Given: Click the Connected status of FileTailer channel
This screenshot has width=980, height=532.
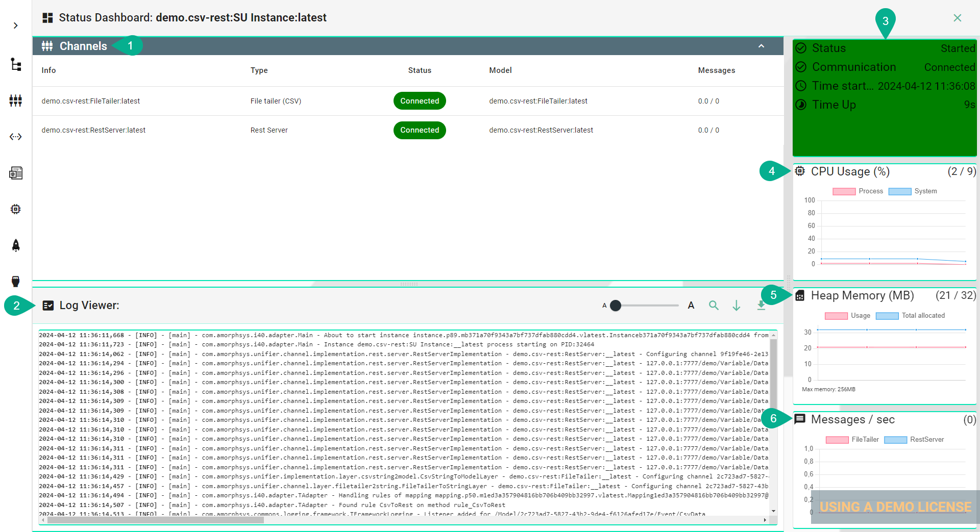Looking at the screenshot, I should [x=420, y=101].
